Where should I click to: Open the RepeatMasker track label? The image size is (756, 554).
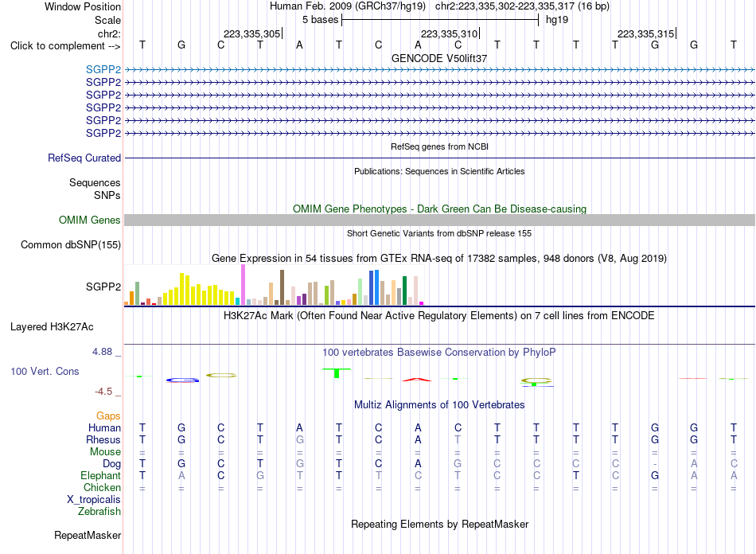coord(88,535)
